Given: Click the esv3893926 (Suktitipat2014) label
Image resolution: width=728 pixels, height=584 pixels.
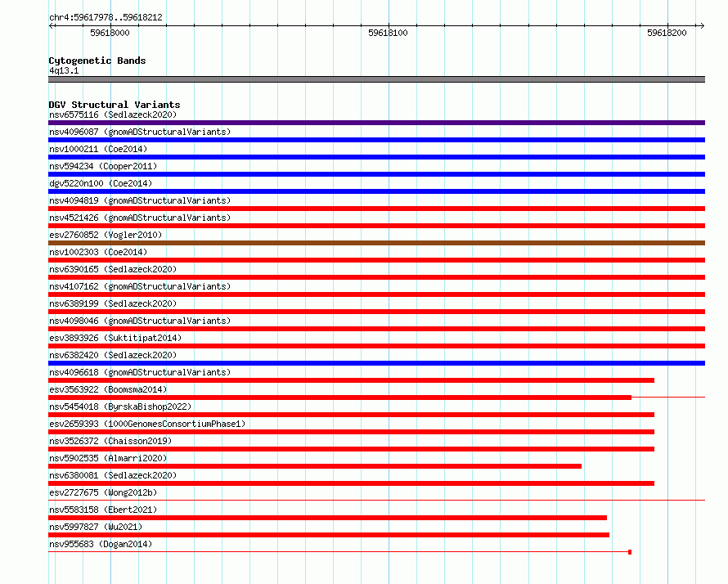Looking at the screenshot, I should point(115,338).
